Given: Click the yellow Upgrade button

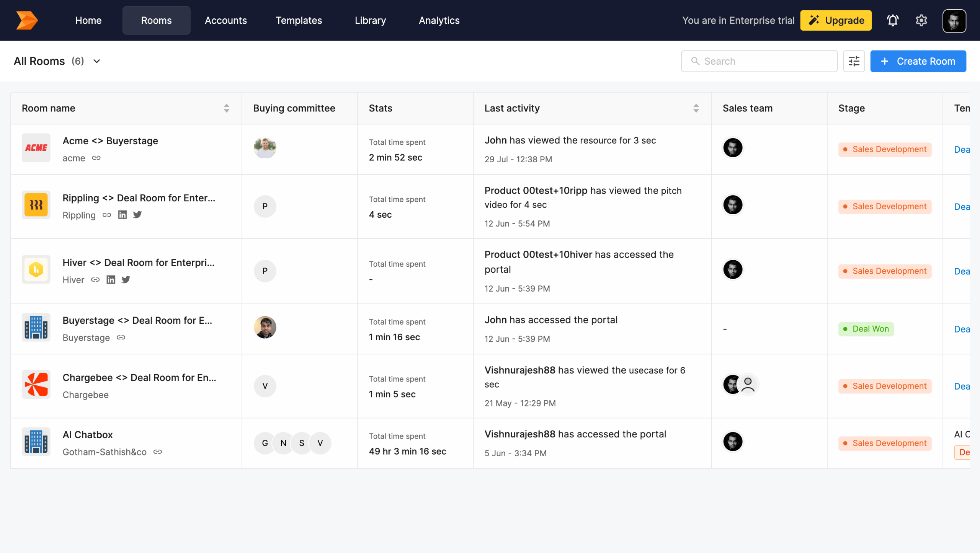Looking at the screenshot, I should [x=836, y=20].
